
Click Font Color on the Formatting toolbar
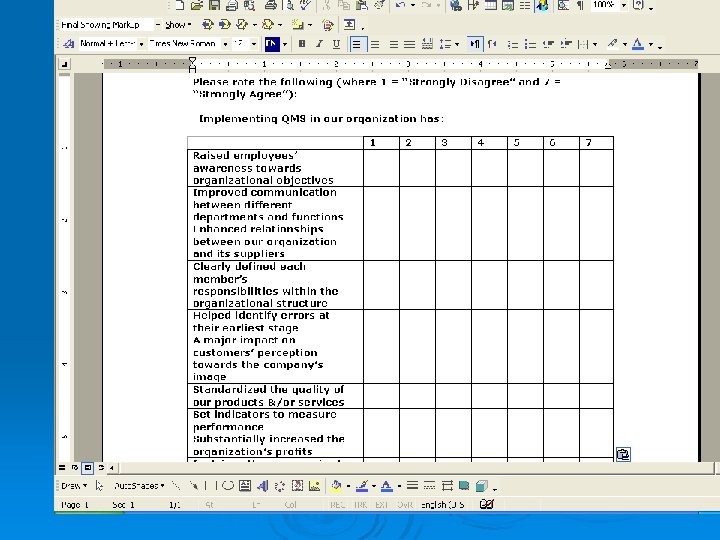tap(638, 44)
